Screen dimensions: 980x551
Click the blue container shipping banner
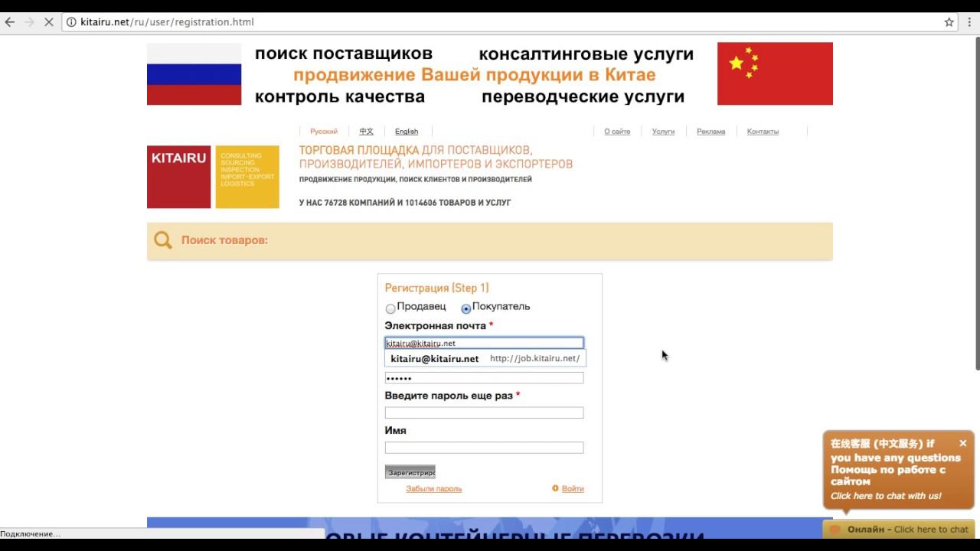pos(490,528)
